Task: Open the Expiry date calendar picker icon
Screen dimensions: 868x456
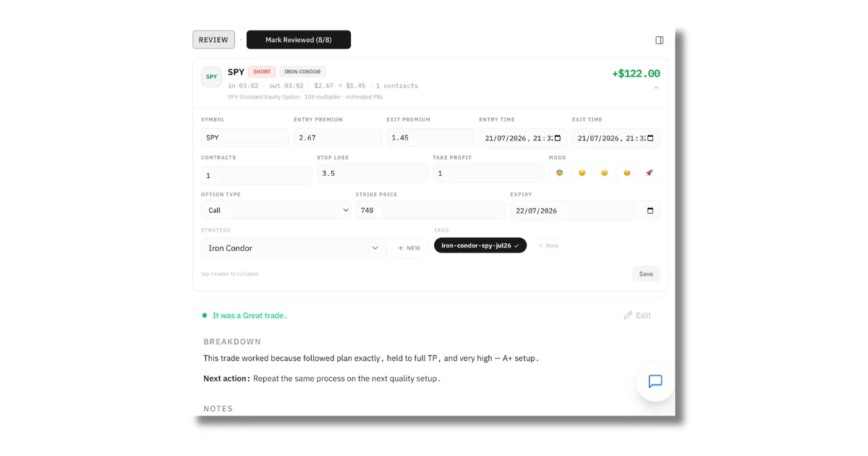Action: (650, 211)
